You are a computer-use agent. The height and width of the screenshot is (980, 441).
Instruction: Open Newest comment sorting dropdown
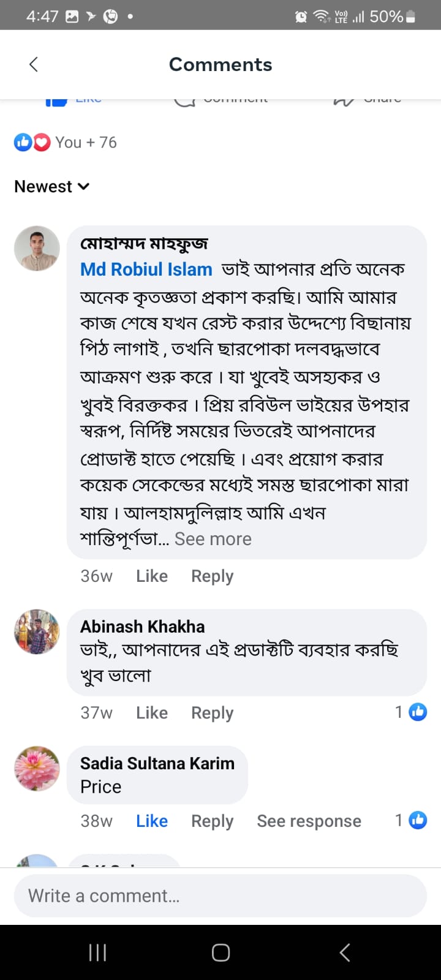pyautogui.click(x=52, y=186)
